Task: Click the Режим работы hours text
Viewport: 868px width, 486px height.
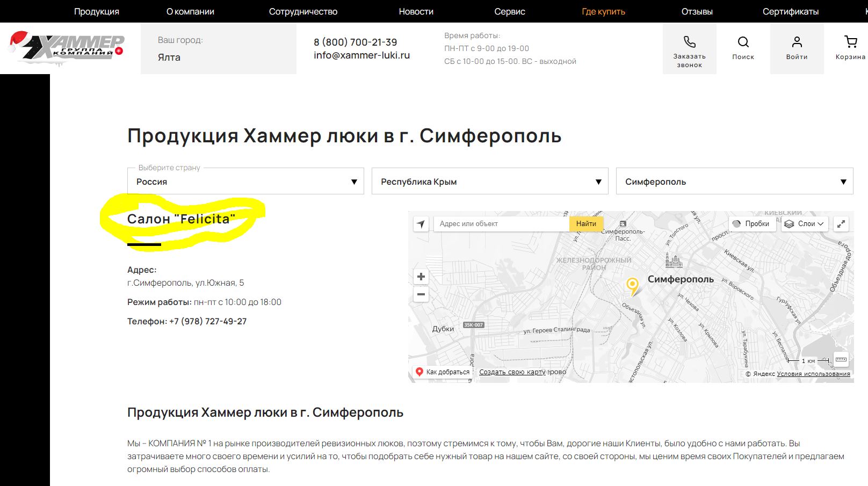Action: pos(204,302)
